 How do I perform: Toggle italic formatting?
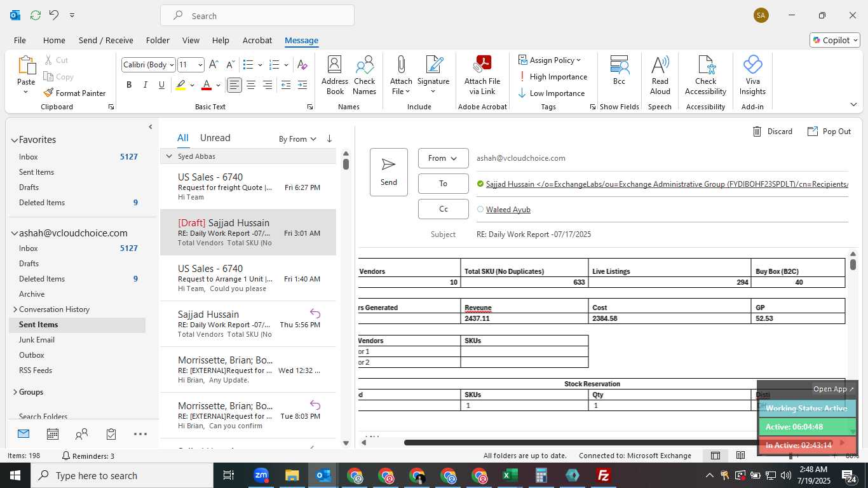pyautogui.click(x=145, y=85)
